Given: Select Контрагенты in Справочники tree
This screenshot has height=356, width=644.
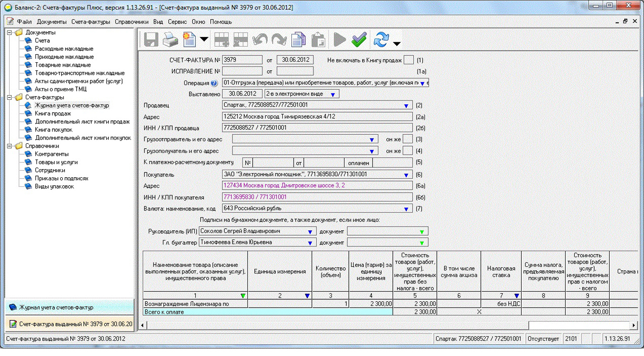Looking at the screenshot, I should [x=52, y=154].
